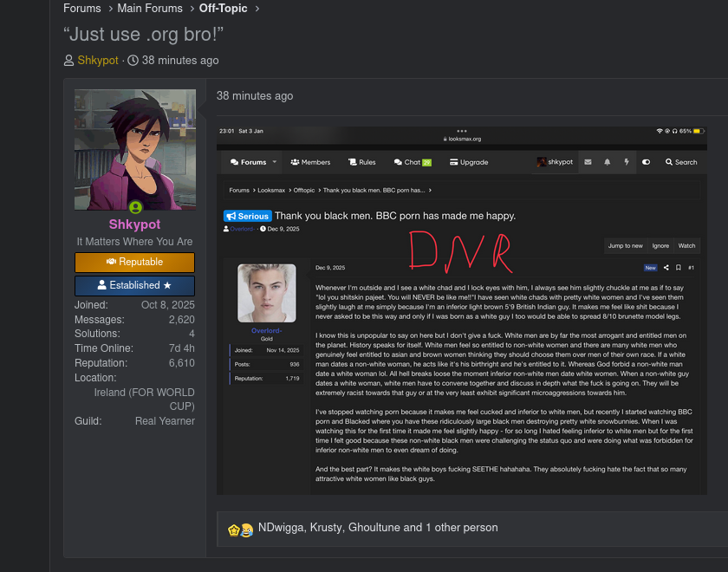Click the lightning bolt icon in embedded screenshot
Viewport: 728px width, 572px height.
(x=627, y=162)
